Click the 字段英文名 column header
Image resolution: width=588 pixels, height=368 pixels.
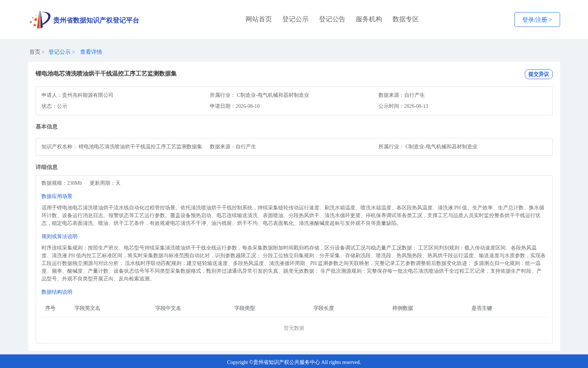click(87, 308)
